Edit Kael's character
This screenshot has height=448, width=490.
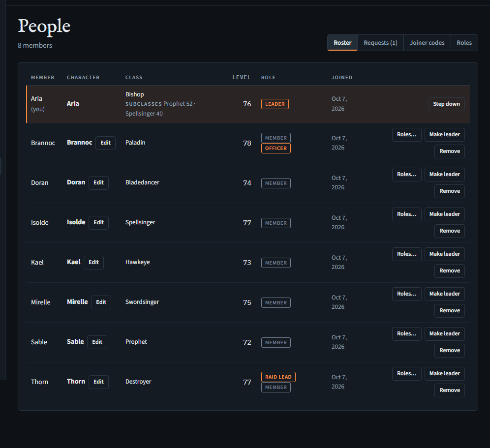[x=93, y=263]
